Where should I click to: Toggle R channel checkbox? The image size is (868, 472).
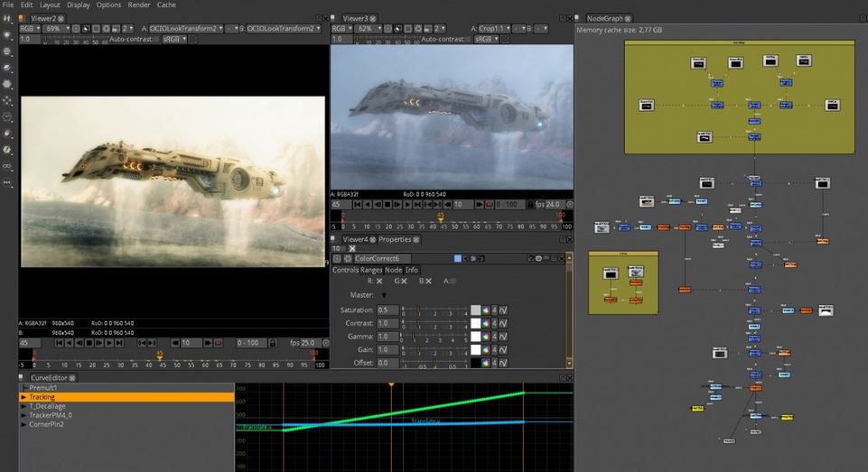[x=379, y=281]
